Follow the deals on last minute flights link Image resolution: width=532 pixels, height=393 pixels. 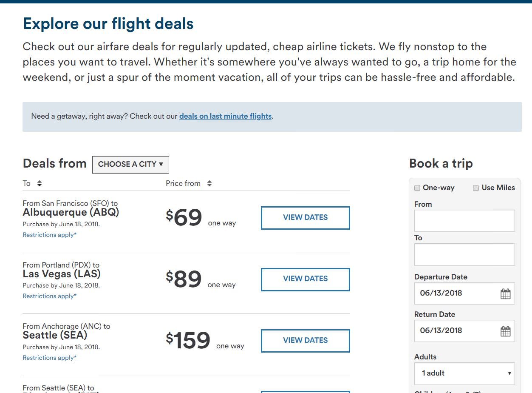tap(225, 116)
